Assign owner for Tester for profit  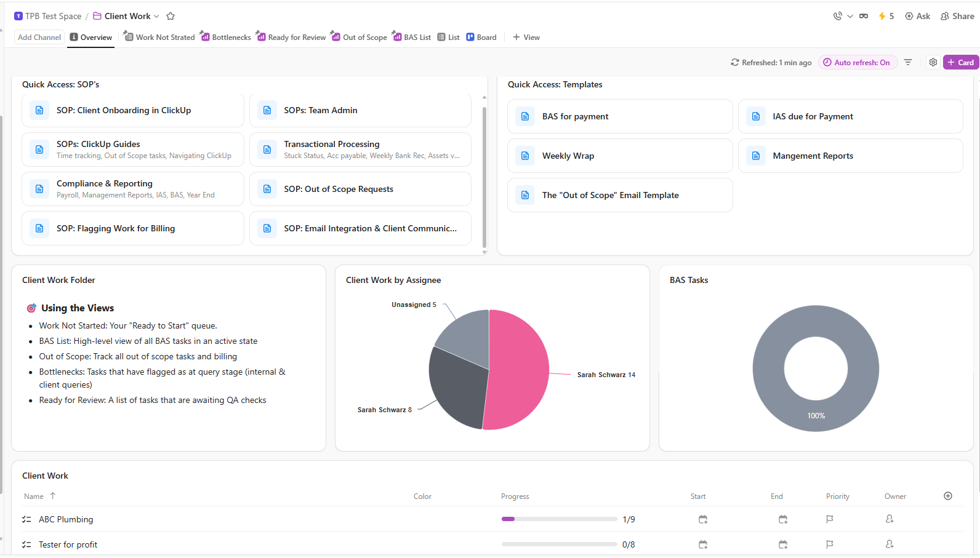coord(890,544)
